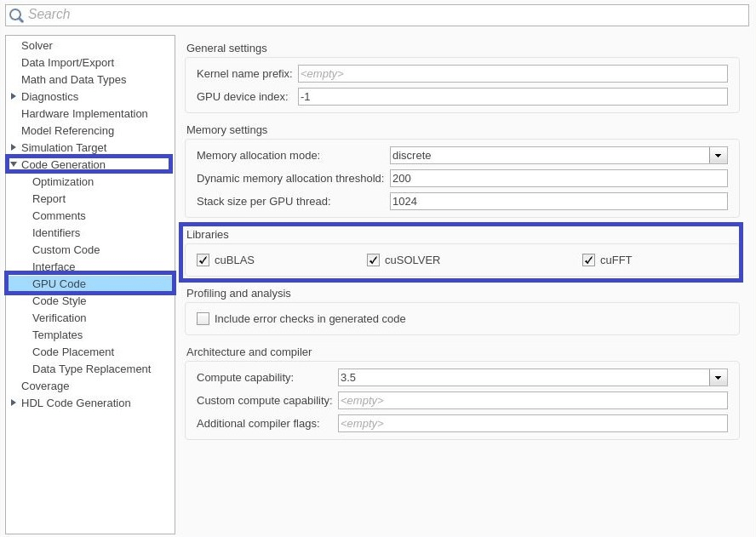Toggle the cuSOLVER checkbox

point(373,260)
